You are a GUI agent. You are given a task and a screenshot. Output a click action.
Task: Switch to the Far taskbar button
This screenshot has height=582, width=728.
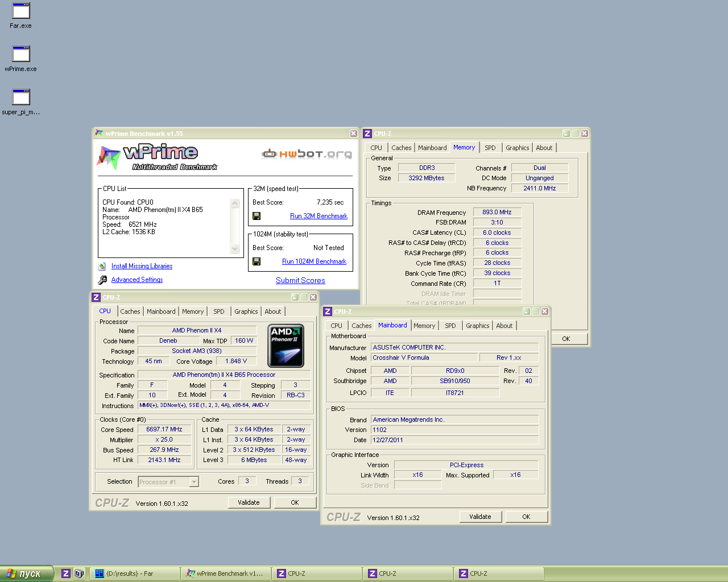(x=135, y=573)
